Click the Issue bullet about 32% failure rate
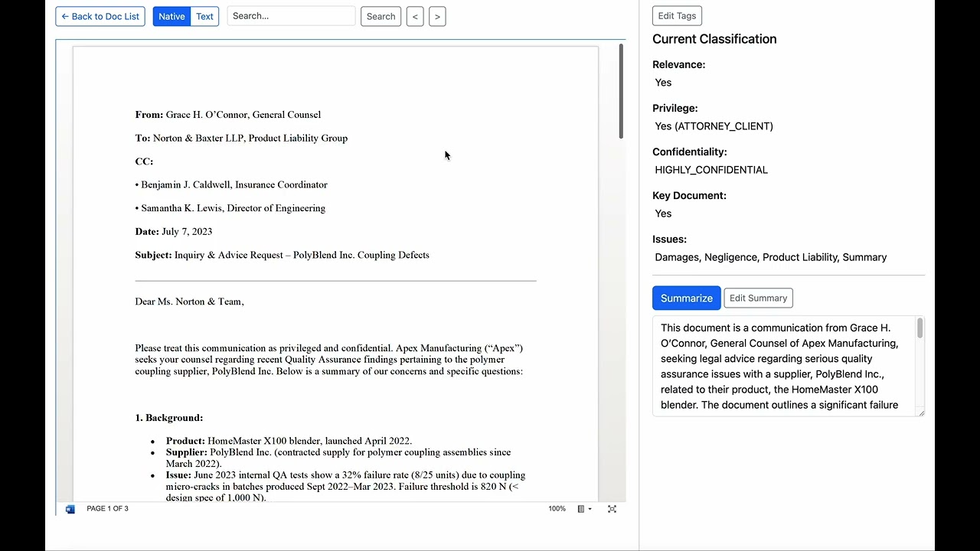The width and height of the screenshot is (980, 551). point(345,487)
